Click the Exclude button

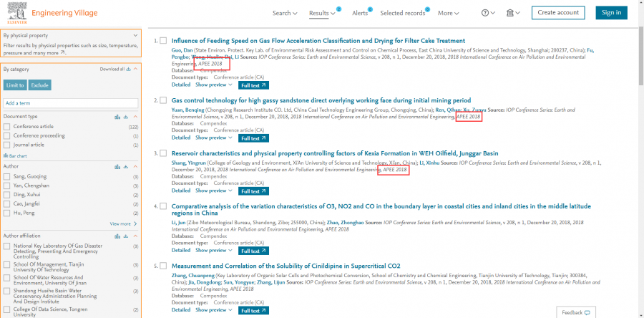click(x=39, y=85)
